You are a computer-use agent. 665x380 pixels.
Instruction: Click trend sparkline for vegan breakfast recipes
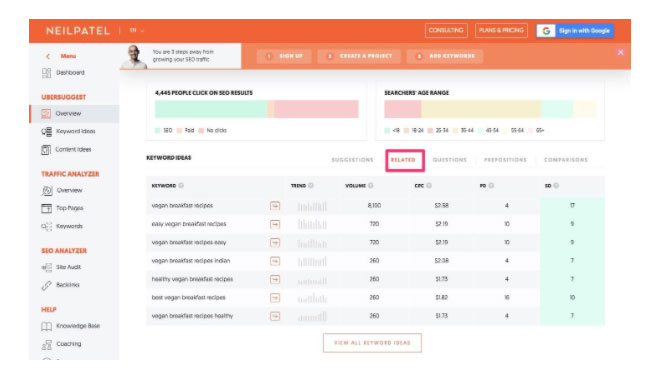coord(312,207)
